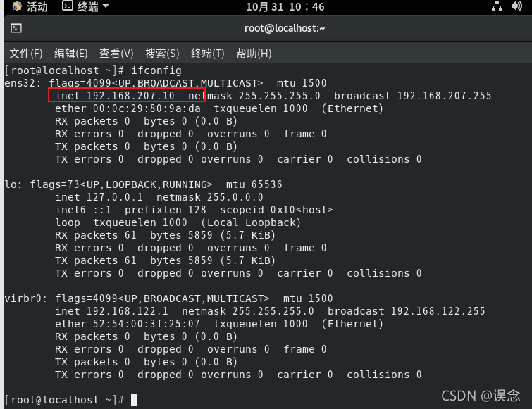The height and width of the screenshot is (409, 532).
Task: Click MAC address 52:54:00:3f:25:07
Action: click(147, 324)
